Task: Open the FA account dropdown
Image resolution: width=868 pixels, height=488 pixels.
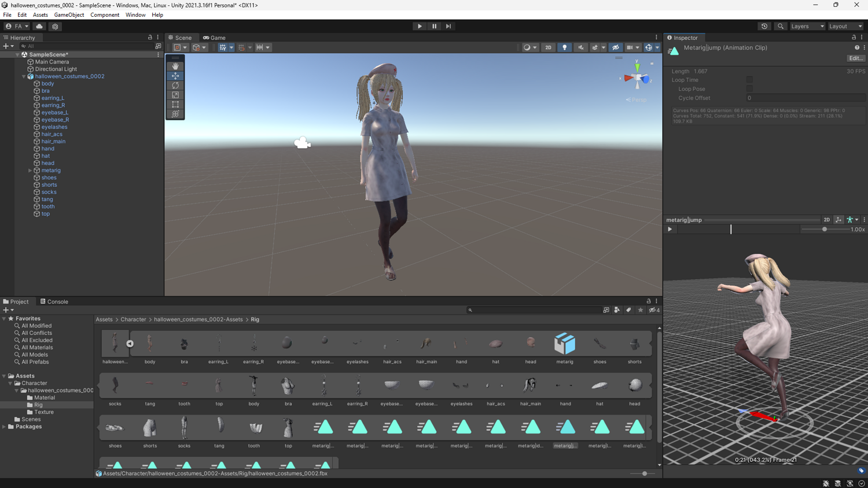Action: (x=17, y=26)
